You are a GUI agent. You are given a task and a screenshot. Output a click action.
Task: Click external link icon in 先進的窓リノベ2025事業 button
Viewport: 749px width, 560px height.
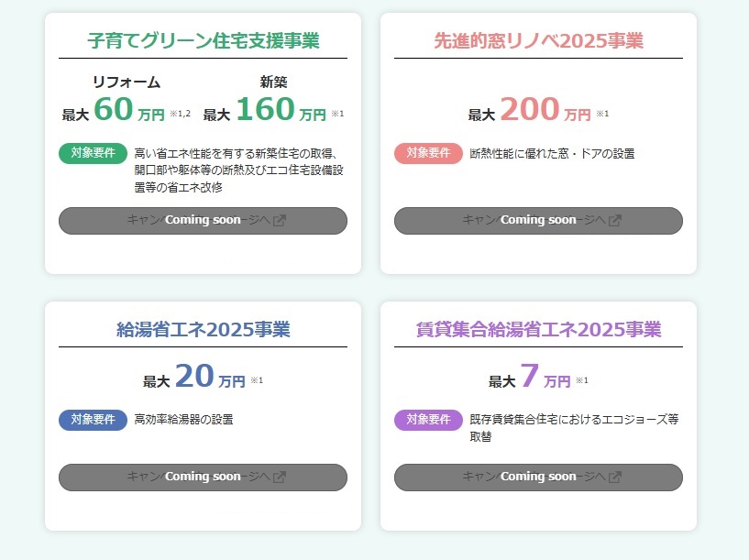(615, 220)
